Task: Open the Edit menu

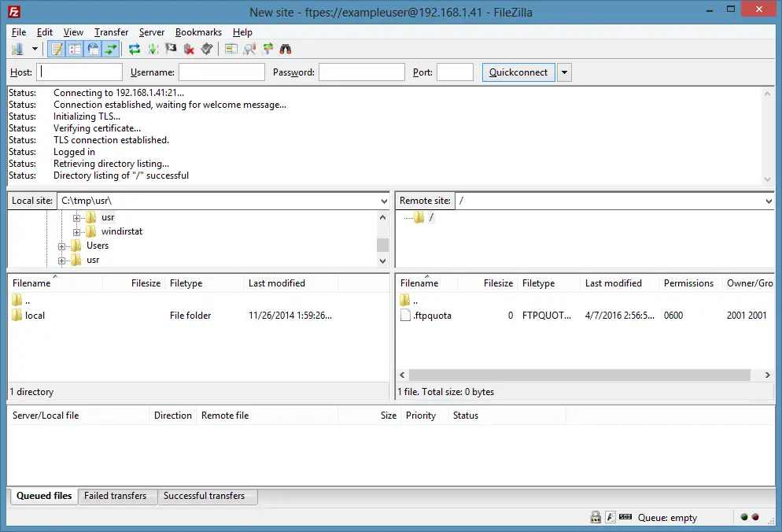Action: 44,32
